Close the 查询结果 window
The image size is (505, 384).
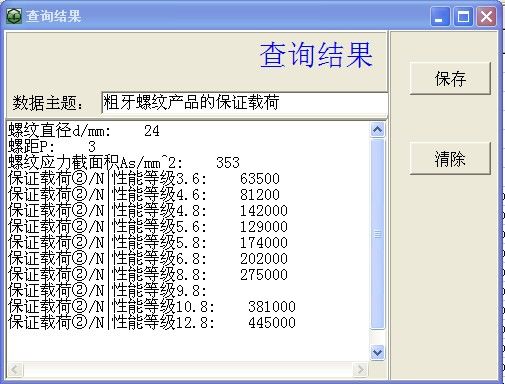coord(486,16)
